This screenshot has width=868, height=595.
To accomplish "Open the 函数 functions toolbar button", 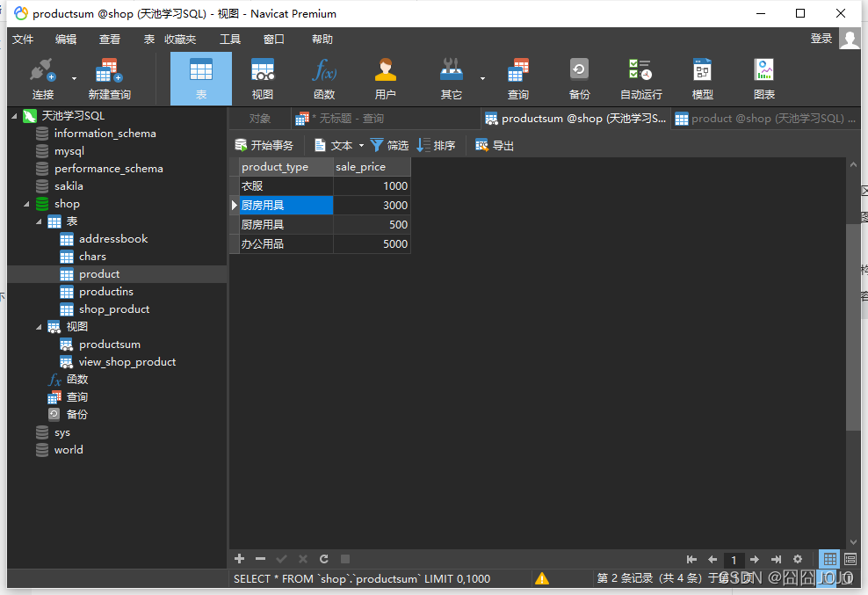I will pos(324,79).
